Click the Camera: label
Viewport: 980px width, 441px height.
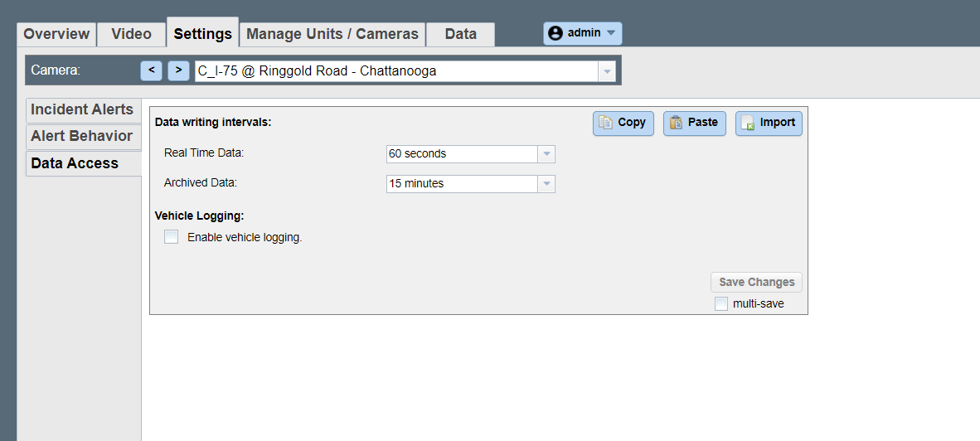pyautogui.click(x=56, y=70)
